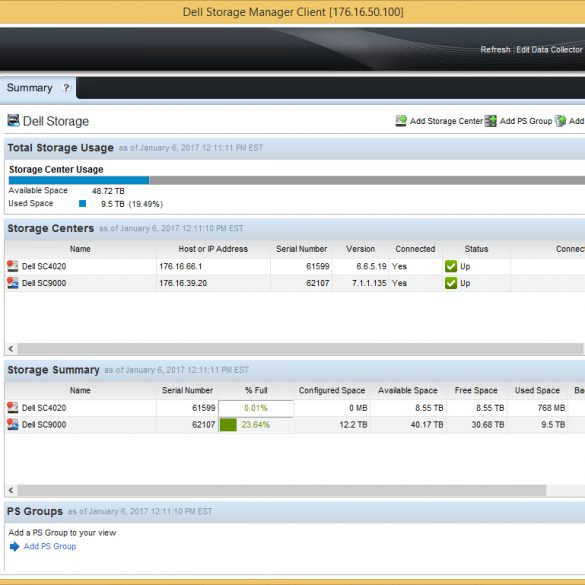Viewport: 585px width, 585px height.
Task: Click the green Up status icon for Dell SC9000
Action: pos(451,283)
